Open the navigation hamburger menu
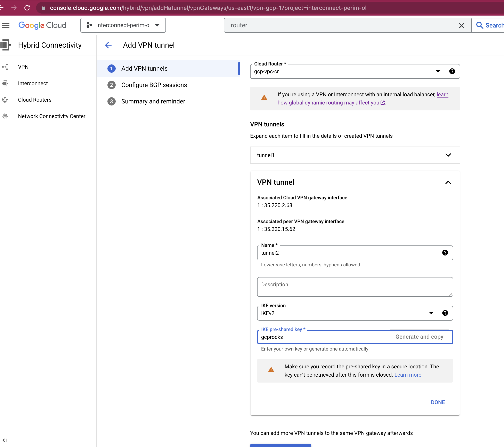Image resolution: width=504 pixels, height=447 pixels. point(6,25)
